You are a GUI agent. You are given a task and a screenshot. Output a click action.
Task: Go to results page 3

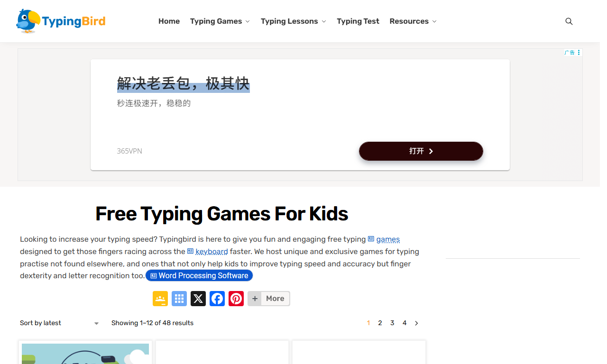(392, 323)
